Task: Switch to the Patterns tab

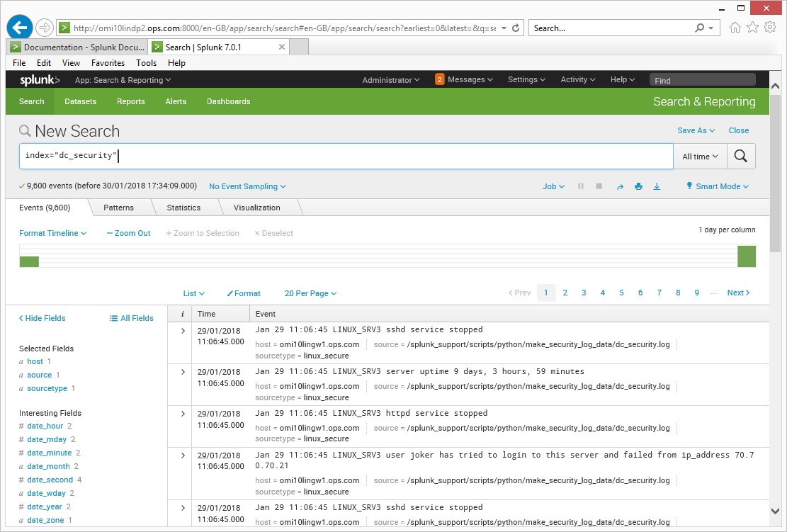Action: [x=118, y=208]
